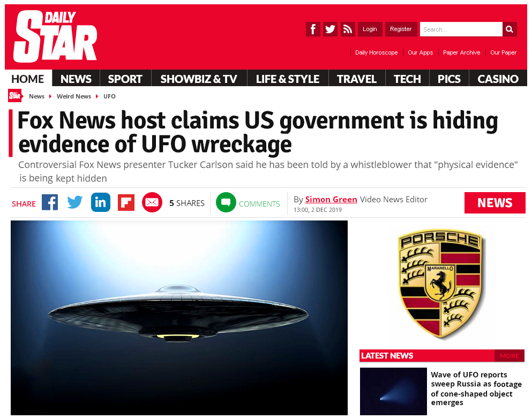Click the Weird News breadcrumb link
The image size is (532, 419).
coord(73,96)
